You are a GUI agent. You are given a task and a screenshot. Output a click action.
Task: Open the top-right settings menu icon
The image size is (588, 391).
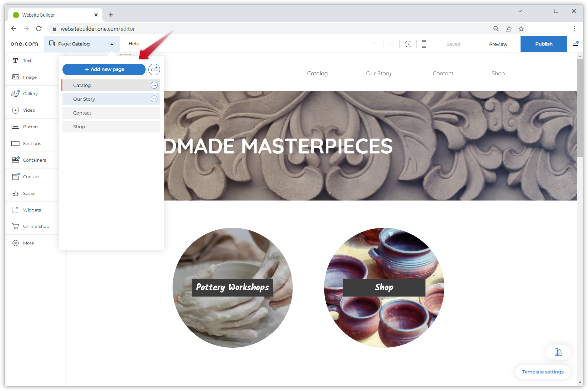tap(575, 44)
